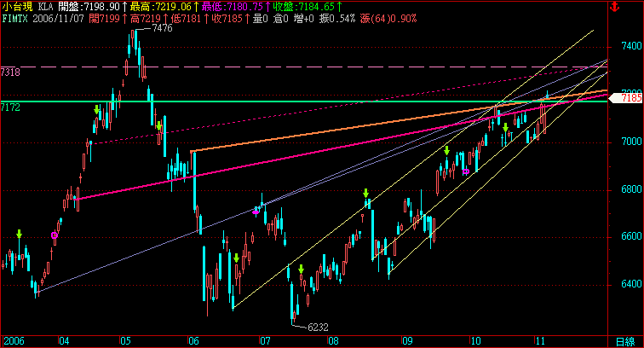Click the leftmost green arrow marker near 2006
The width and height of the screenshot is (644, 348).
click(19, 233)
